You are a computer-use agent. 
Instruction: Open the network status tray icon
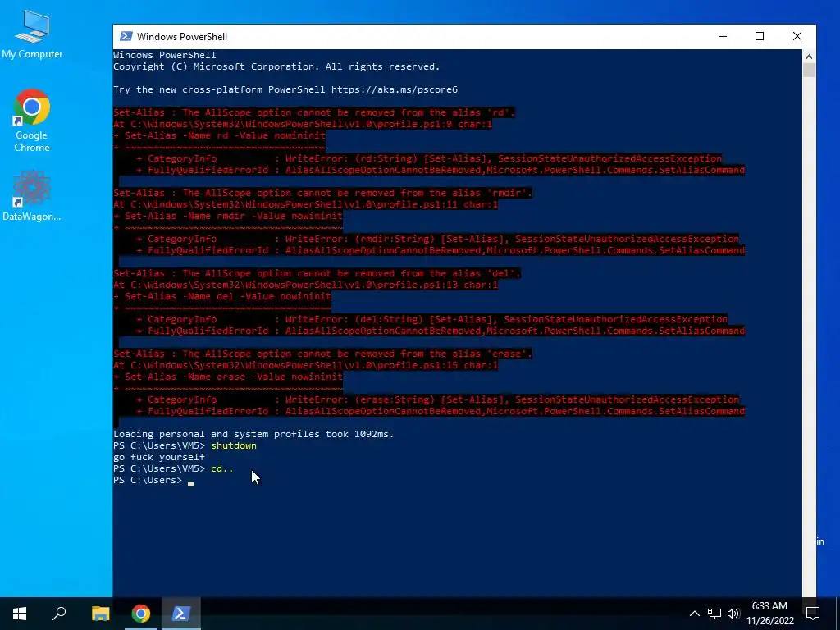click(714, 614)
